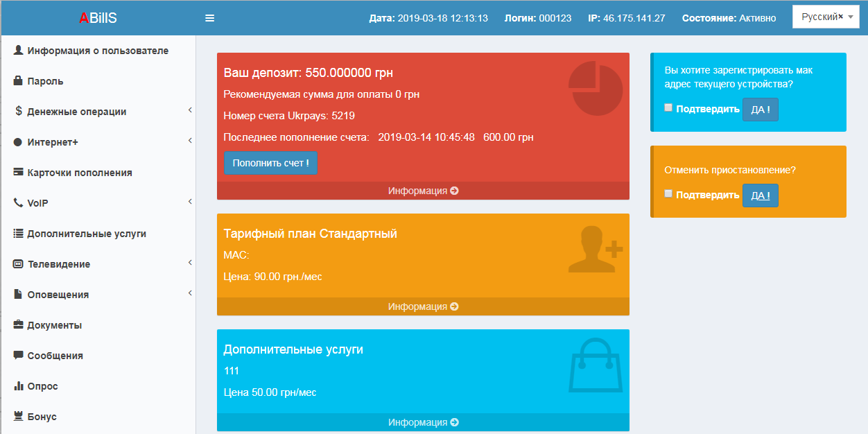Click the add-user icon in tariff card
868x434 pixels.
click(595, 248)
